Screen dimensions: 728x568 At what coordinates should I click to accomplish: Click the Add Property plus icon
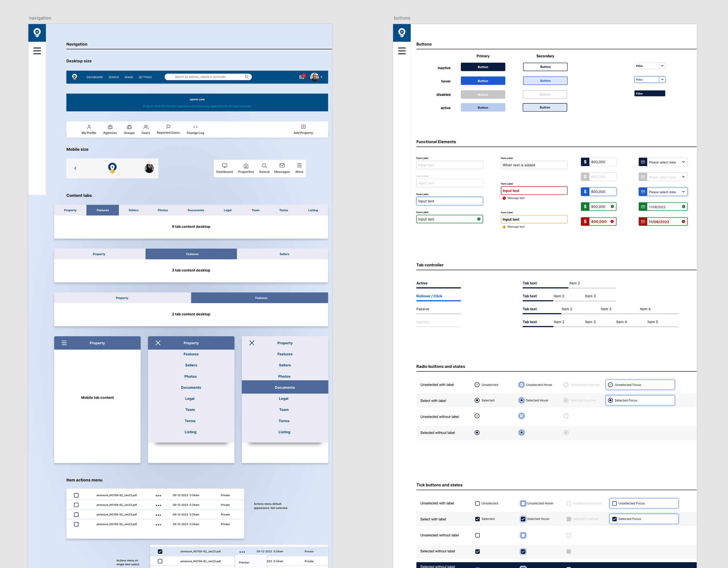303,127
